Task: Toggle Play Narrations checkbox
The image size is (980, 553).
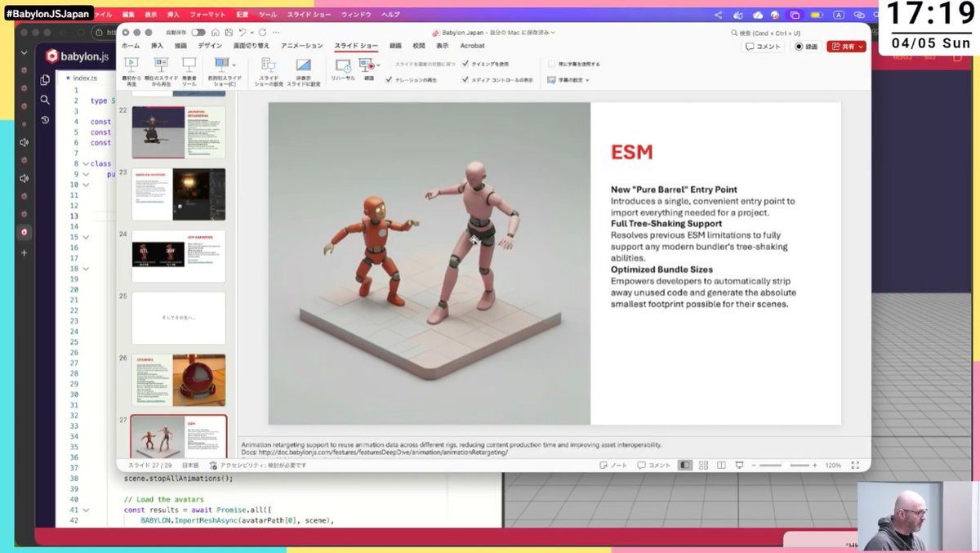Action: point(389,80)
